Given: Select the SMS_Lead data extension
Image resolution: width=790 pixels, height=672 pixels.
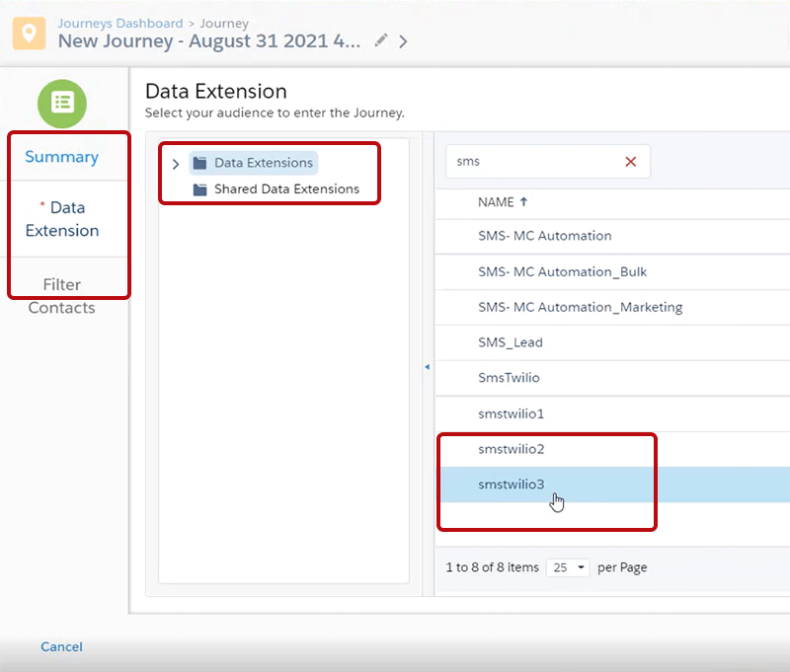Looking at the screenshot, I should [511, 342].
